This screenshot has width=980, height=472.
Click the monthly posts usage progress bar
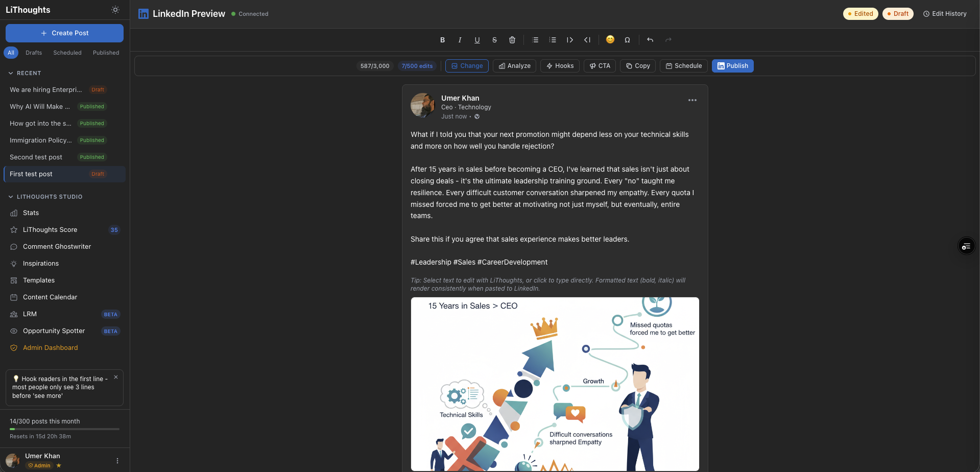(x=64, y=429)
